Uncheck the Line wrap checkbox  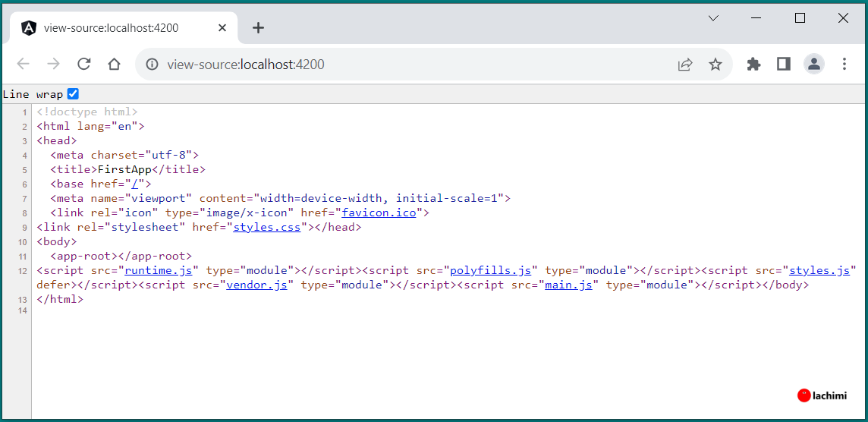pyautogui.click(x=73, y=94)
